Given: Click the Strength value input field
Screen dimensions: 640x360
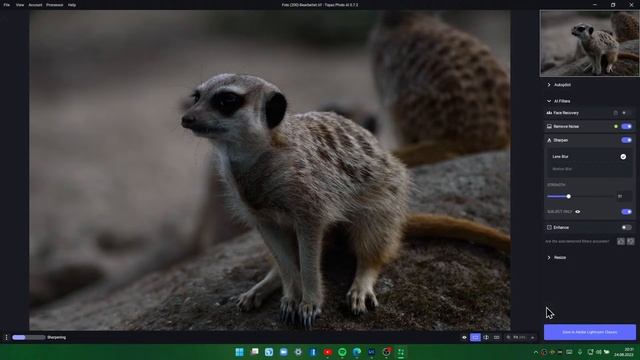Looking at the screenshot, I should click(x=624, y=196).
